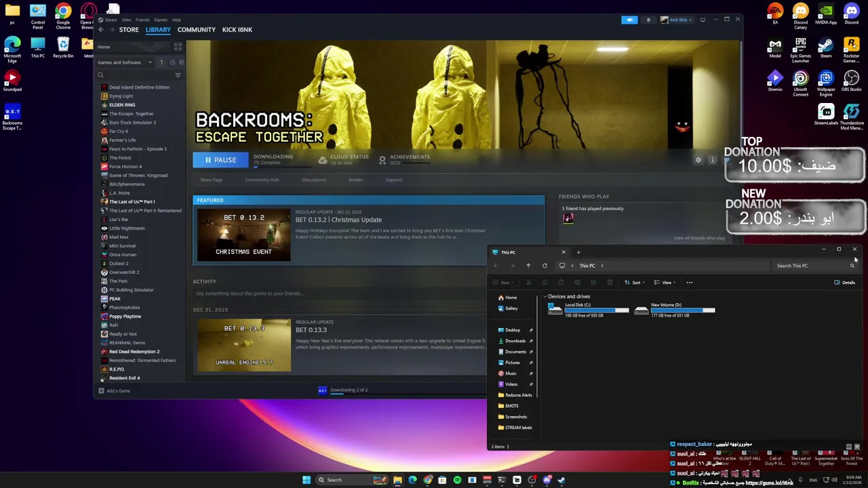Open Epic Games Launcher desktop icon

[x=800, y=50]
